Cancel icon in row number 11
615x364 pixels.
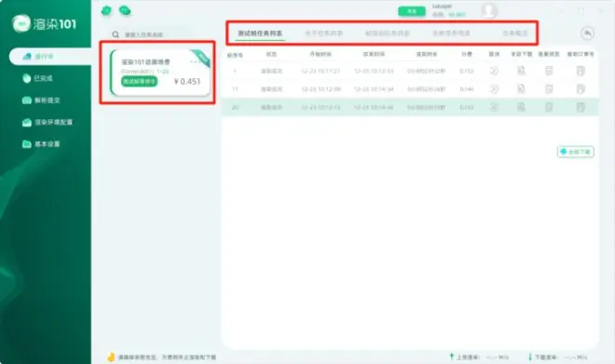494,89
